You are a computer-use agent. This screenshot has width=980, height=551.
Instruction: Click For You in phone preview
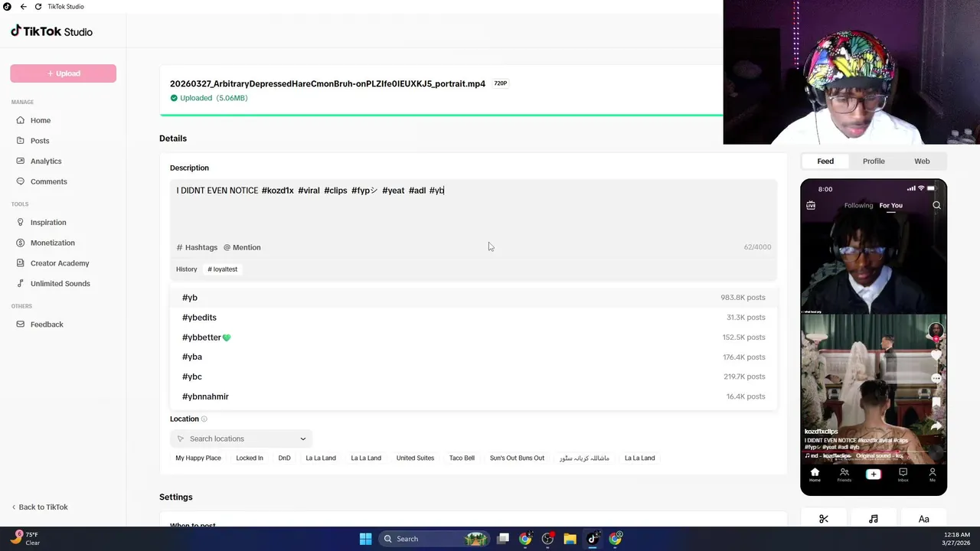pos(890,205)
